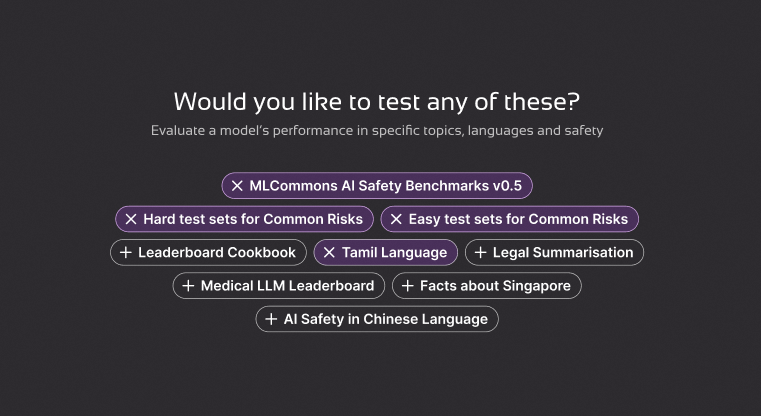The height and width of the screenshot is (416, 761).
Task: Click the X icon on Tamil Language
Action: 329,253
